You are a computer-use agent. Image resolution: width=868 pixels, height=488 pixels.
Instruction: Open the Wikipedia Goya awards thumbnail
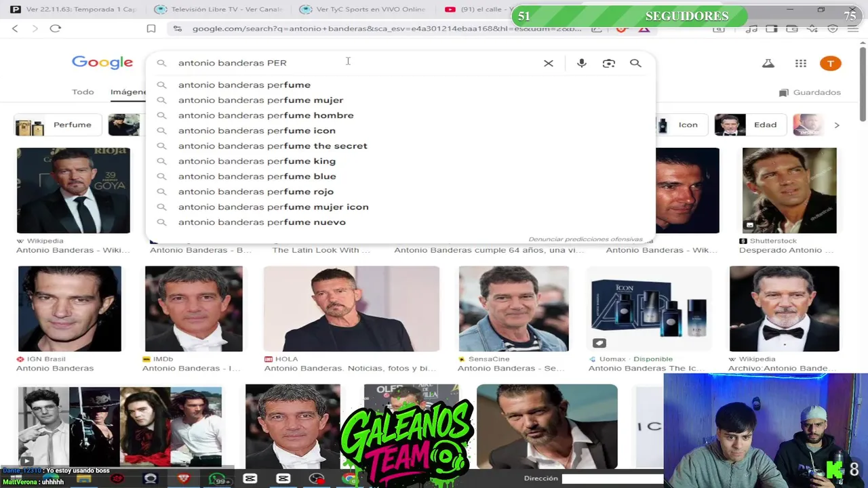click(x=73, y=190)
